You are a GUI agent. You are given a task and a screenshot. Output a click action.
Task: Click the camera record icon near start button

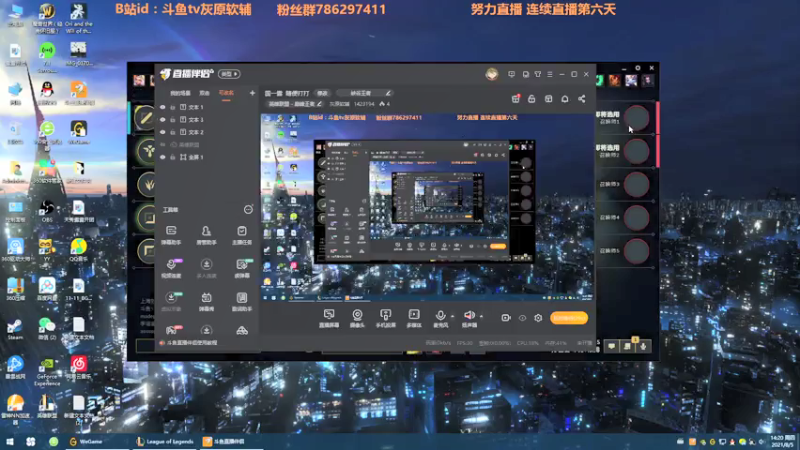(506, 318)
